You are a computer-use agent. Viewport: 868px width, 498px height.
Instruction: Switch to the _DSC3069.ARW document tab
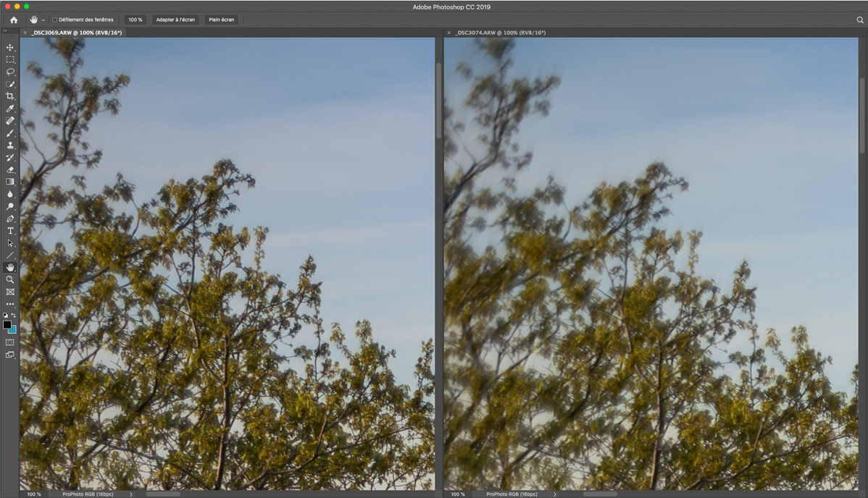tap(76, 33)
